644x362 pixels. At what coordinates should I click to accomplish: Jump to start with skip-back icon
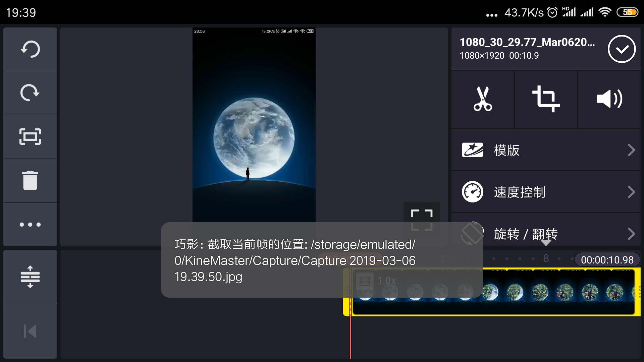tap(30, 331)
